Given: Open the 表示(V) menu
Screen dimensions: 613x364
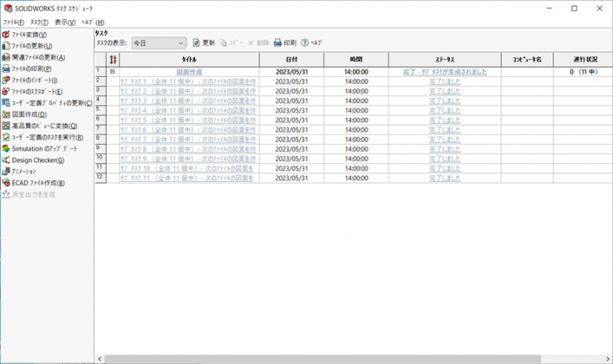Looking at the screenshot, I should [x=65, y=22].
